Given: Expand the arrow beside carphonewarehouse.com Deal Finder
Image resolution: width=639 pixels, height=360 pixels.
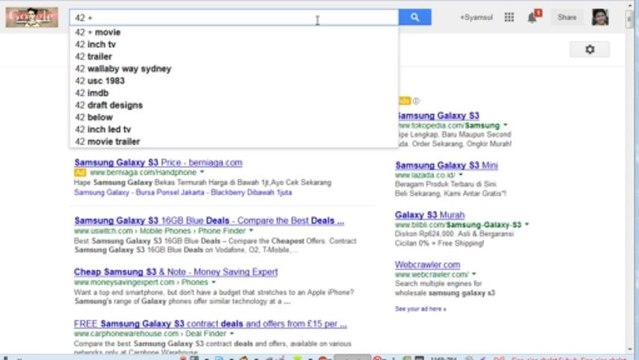Looking at the screenshot, I should pos(232,333).
